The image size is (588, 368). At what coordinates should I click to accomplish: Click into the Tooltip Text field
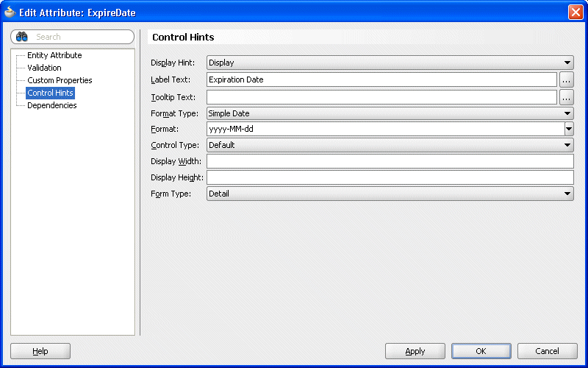pos(381,97)
